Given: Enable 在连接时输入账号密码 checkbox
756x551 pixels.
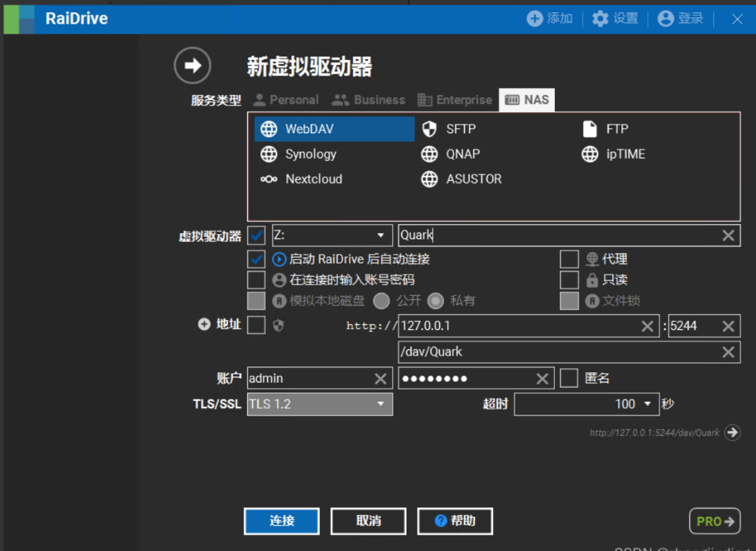Looking at the screenshot, I should [256, 280].
